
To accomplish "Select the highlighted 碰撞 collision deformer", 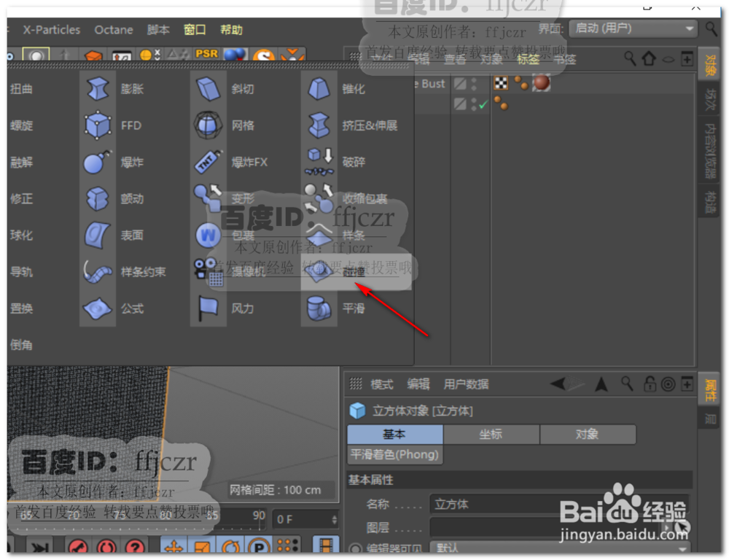I will [356, 272].
